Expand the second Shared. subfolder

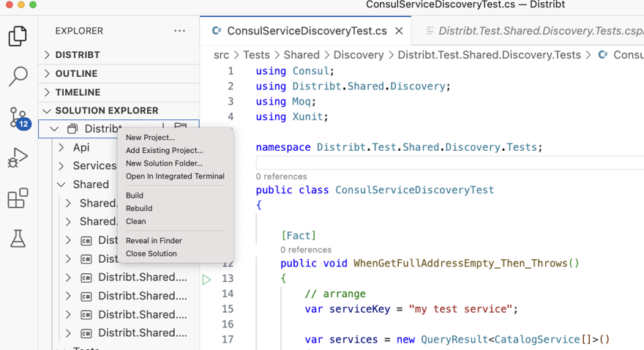point(68,222)
